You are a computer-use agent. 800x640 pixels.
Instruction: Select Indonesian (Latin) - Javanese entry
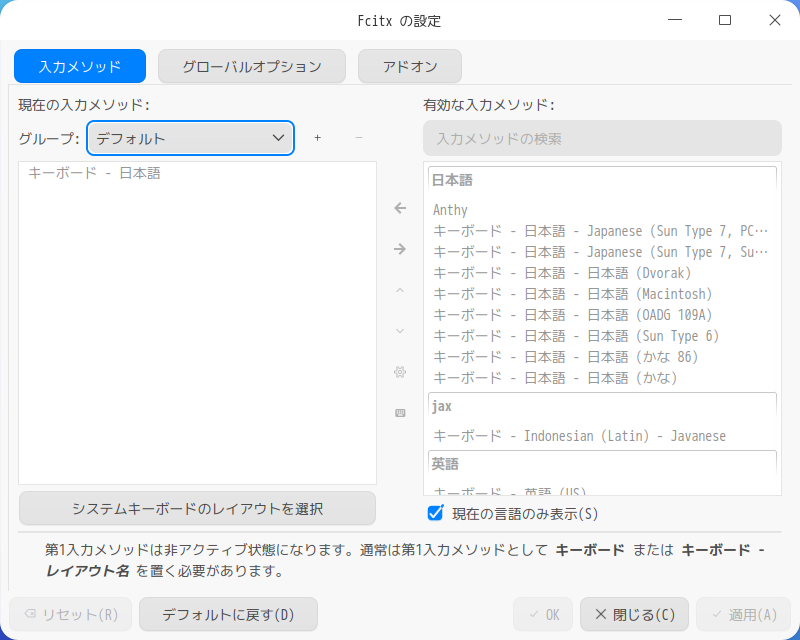602,435
